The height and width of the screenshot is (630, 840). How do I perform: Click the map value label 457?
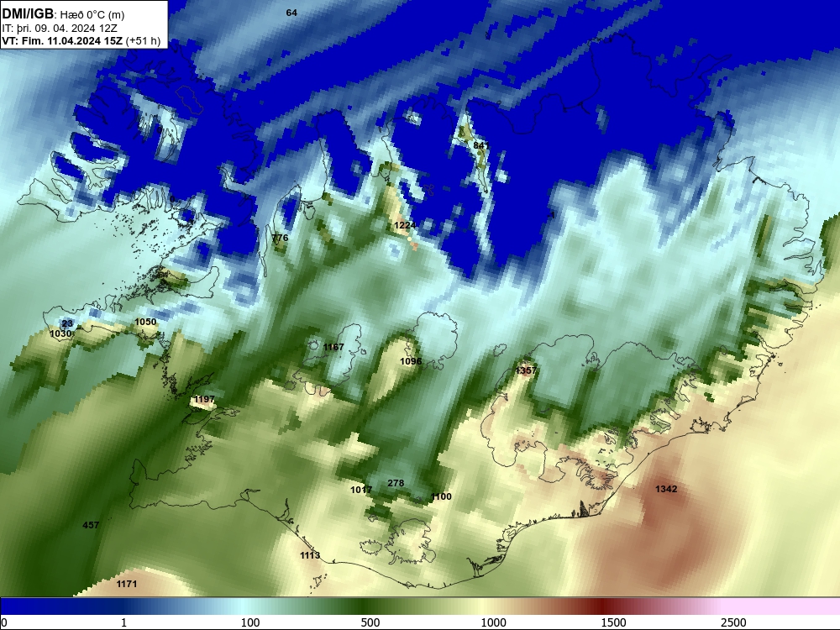[91, 526]
